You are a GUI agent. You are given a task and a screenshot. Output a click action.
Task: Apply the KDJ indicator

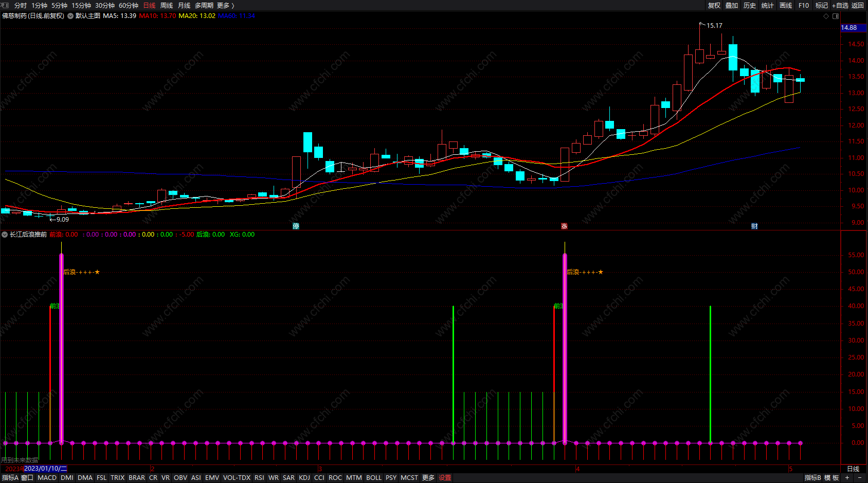[304, 478]
